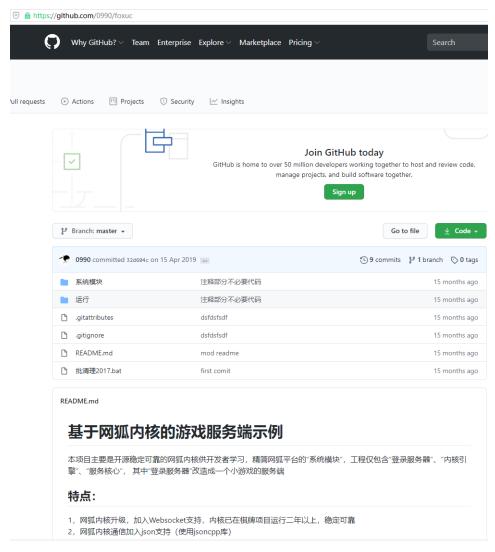Click the folder icon of 系统模块
The image size is (495, 552).
pyautogui.click(x=64, y=282)
